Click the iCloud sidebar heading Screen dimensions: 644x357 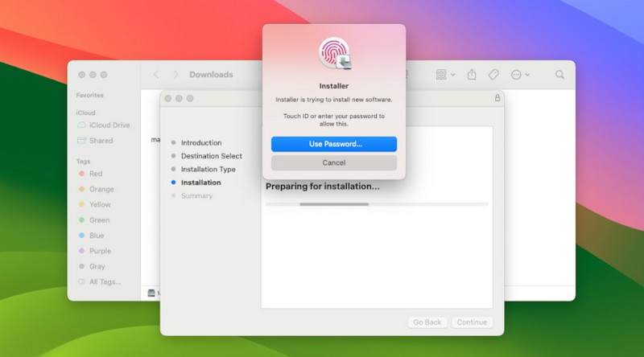pos(85,113)
